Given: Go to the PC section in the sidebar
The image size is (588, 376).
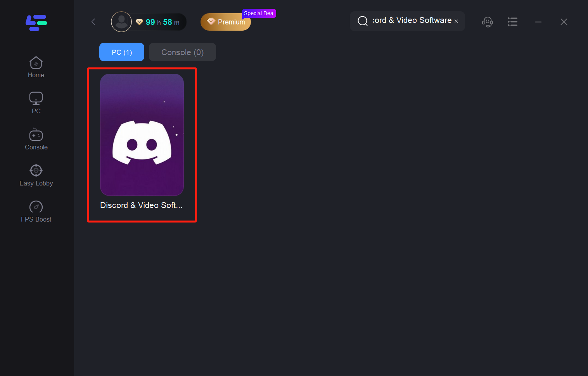Looking at the screenshot, I should pyautogui.click(x=36, y=103).
